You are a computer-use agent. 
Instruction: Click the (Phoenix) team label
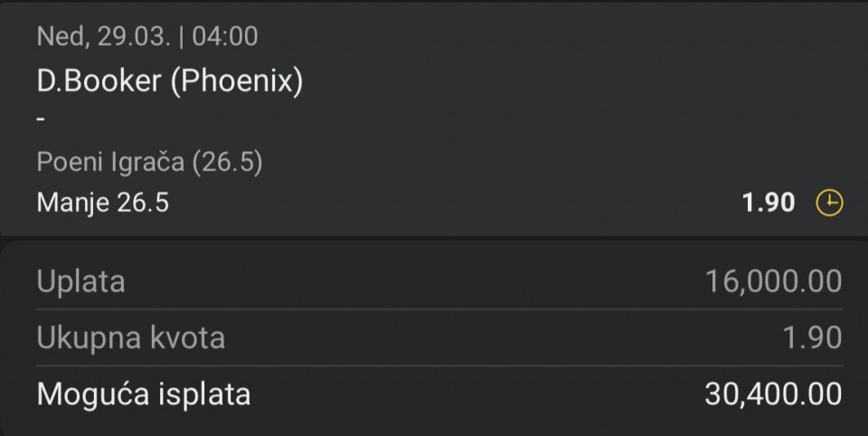[237, 81]
